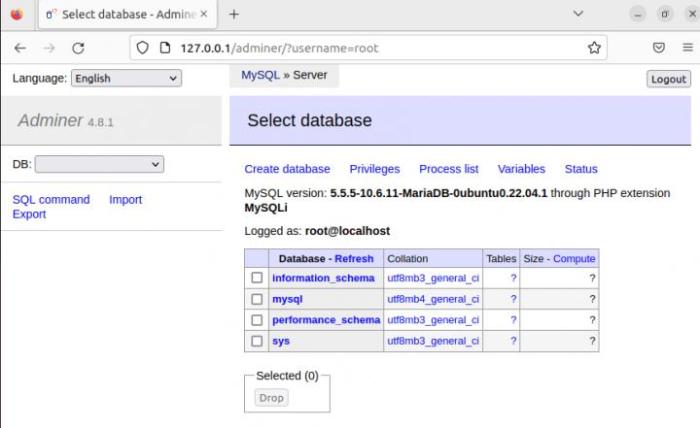Open the DB selection dropdown

click(100, 163)
